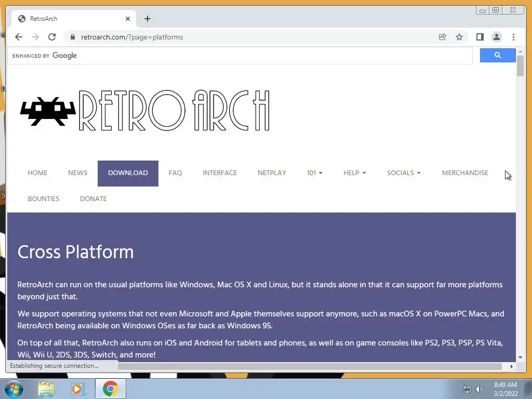Click the vertical scrollbar thumb
This screenshot has width=532, height=399.
[520, 66]
